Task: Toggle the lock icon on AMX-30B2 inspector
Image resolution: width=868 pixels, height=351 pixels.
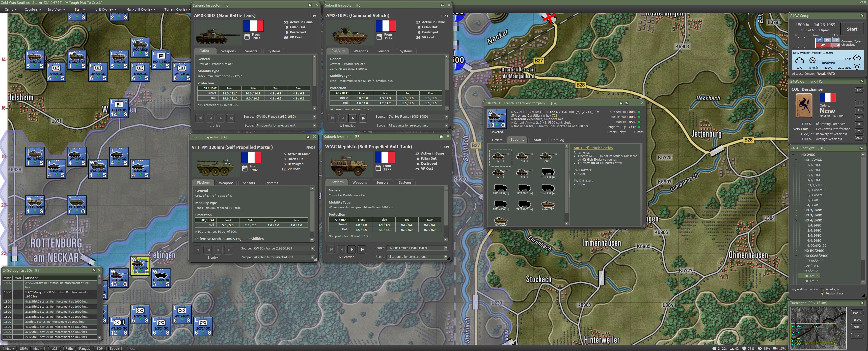Action: click(x=310, y=5)
